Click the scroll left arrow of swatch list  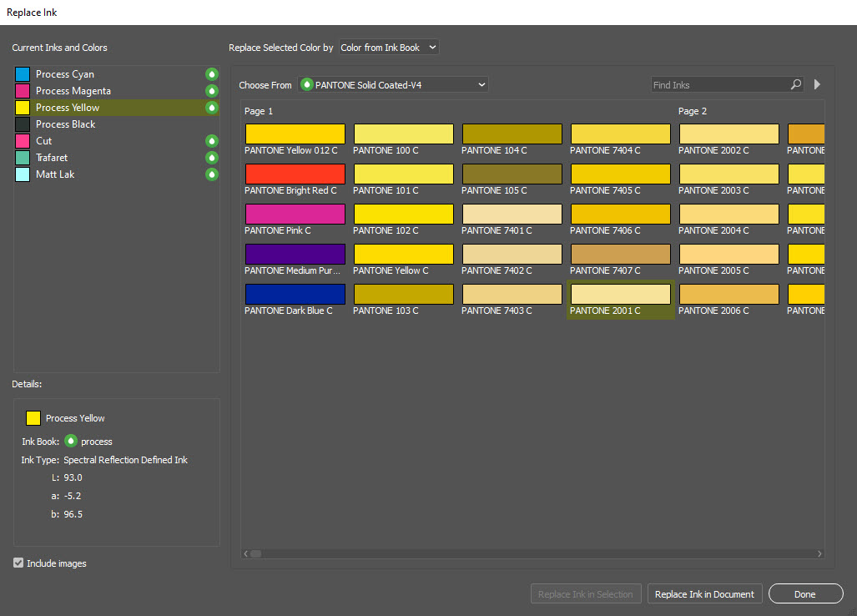click(x=246, y=553)
